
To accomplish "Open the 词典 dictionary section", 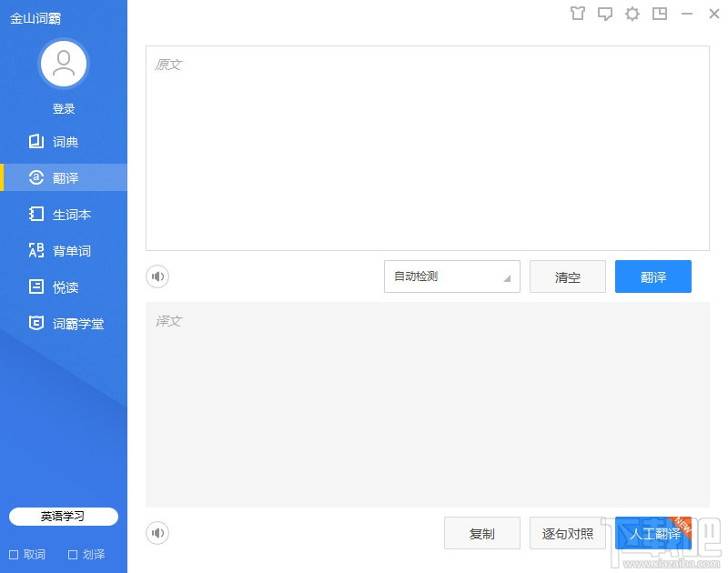I will [x=64, y=141].
